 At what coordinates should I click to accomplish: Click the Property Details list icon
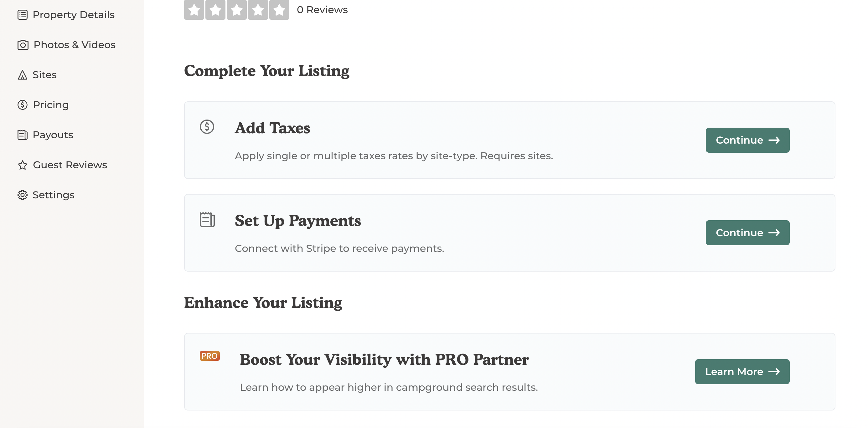click(22, 15)
